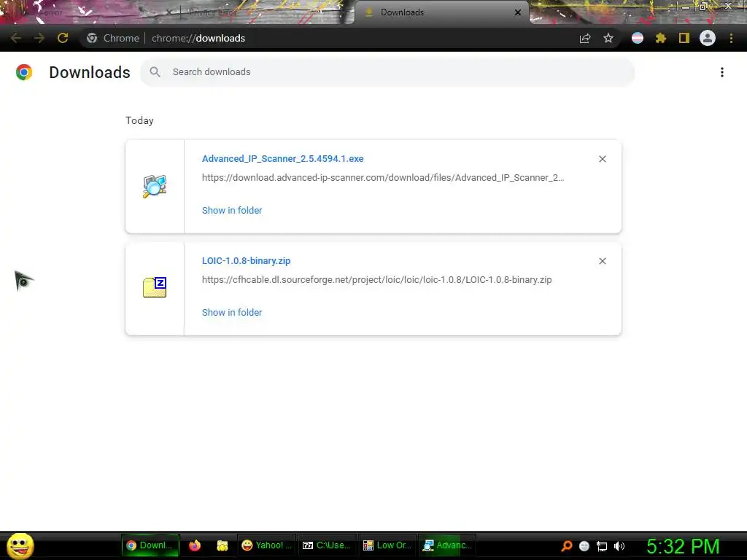Click the share page icon in address bar
The width and height of the screenshot is (747, 560).
tap(585, 38)
